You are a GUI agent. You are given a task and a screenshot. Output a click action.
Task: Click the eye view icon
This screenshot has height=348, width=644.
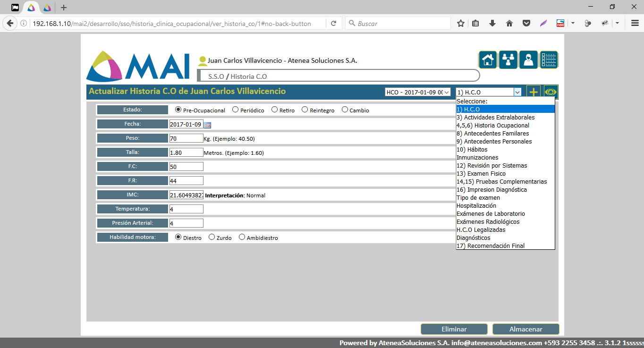click(x=551, y=92)
